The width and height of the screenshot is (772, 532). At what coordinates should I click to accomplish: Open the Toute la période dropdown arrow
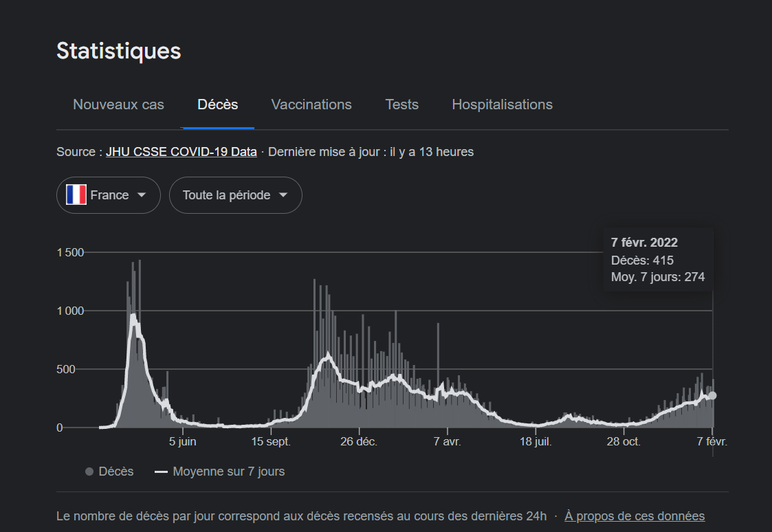(x=283, y=195)
